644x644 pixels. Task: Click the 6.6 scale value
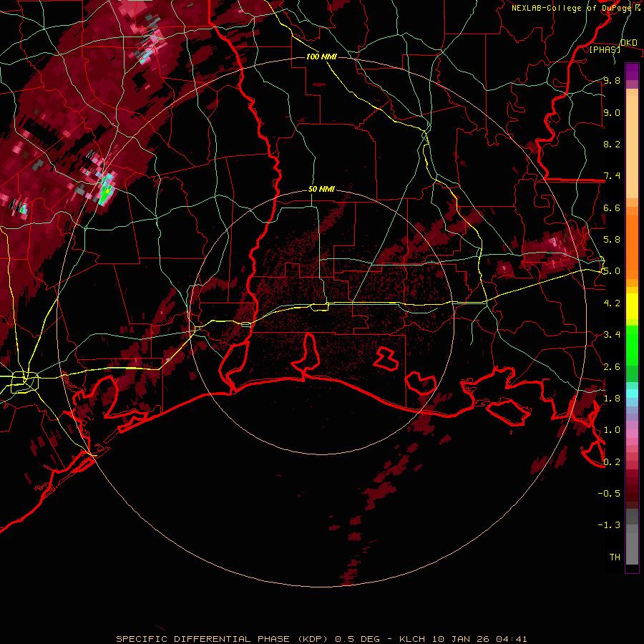(612, 208)
